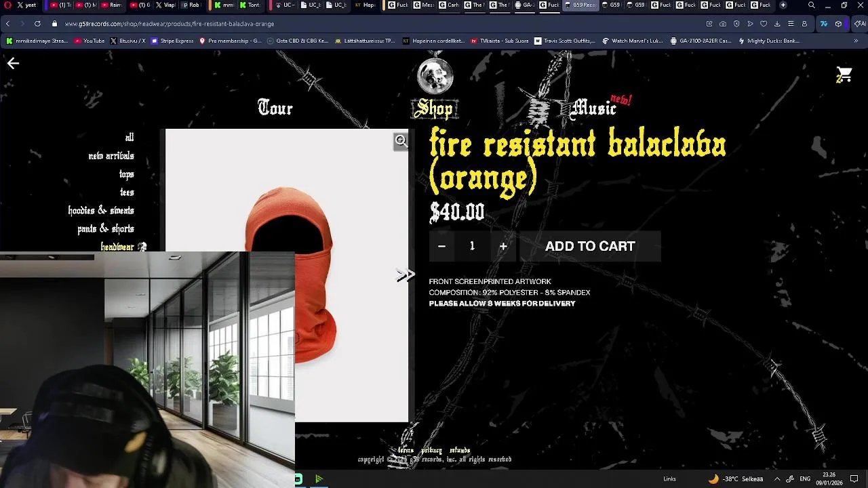The image size is (868, 488).
Task: Open browser downloads icon
Action: click(x=777, y=24)
